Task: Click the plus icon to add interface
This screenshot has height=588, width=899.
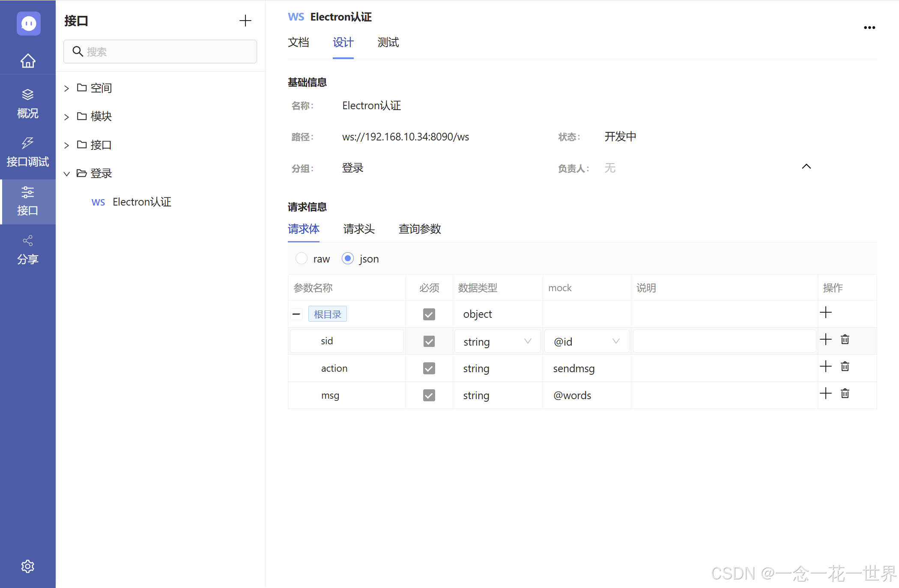Action: (245, 21)
